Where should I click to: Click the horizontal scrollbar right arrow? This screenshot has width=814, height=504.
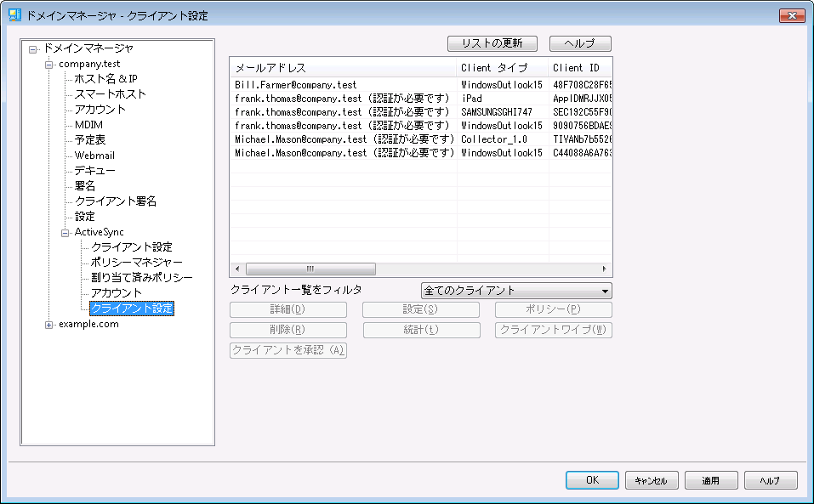(x=606, y=269)
